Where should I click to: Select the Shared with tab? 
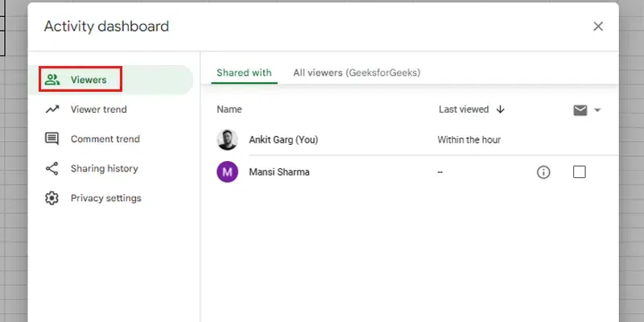click(244, 72)
